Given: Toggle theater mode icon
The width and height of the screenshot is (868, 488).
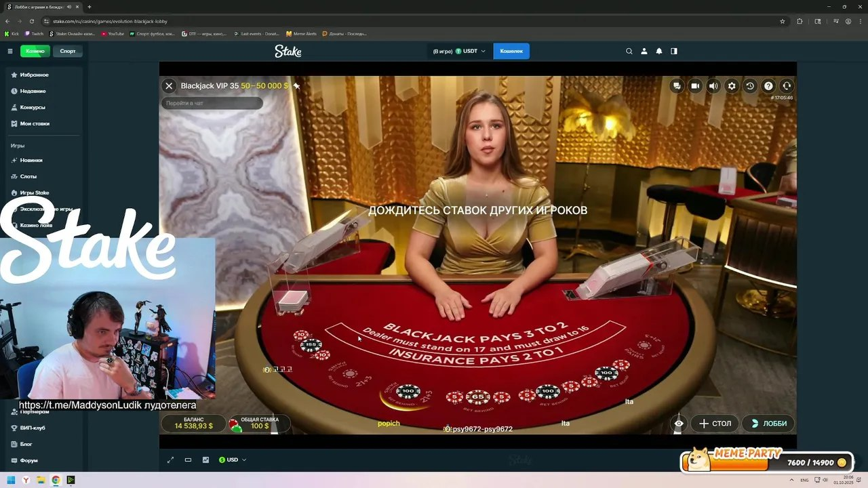Looking at the screenshot, I should pyautogui.click(x=188, y=460).
